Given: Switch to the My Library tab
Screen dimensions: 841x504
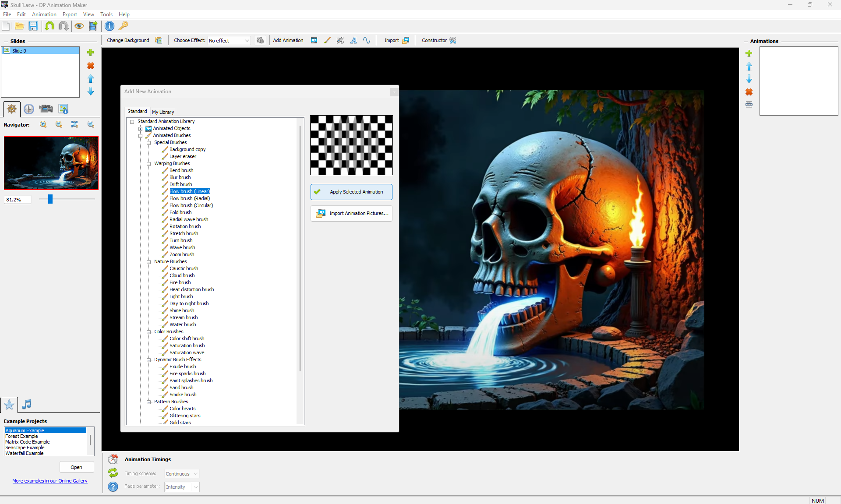Looking at the screenshot, I should click(x=163, y=112).
